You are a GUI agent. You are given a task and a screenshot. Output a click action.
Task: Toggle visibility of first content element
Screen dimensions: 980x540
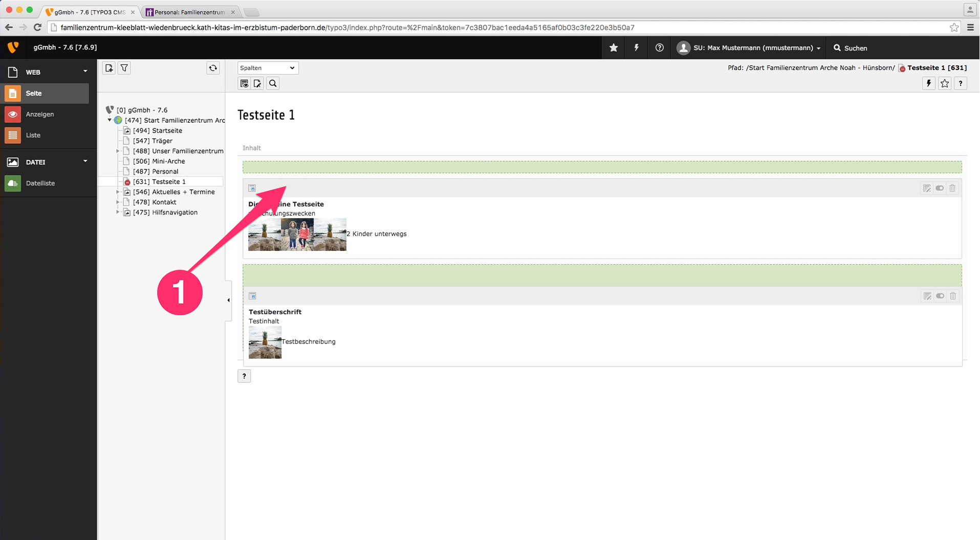coord(940,188)
